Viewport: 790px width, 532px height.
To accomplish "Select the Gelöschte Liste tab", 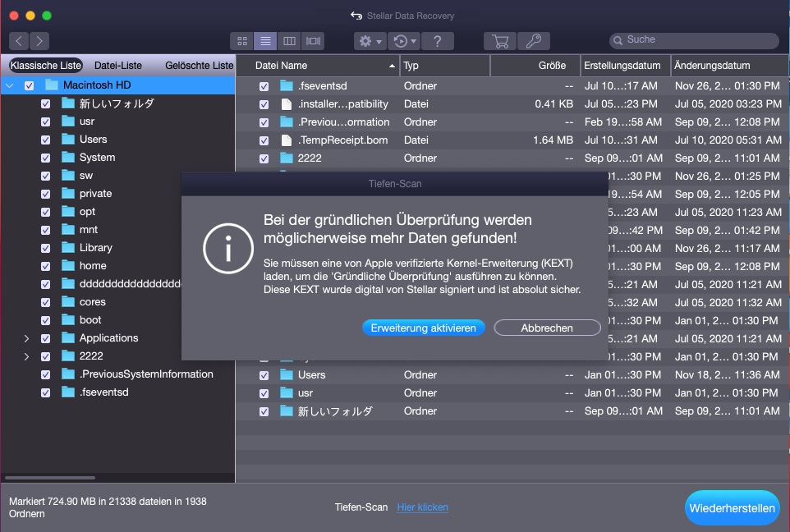I will pos(199,66).
